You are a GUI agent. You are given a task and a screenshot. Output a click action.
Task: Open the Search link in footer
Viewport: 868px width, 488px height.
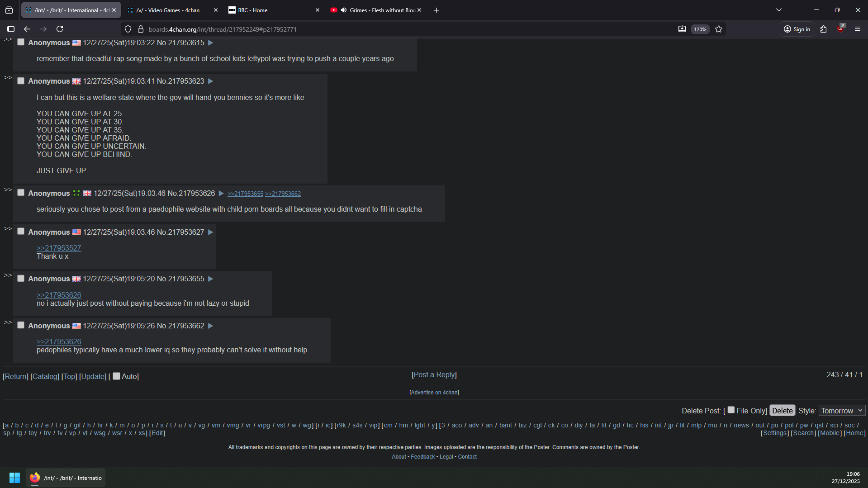(x=803, y=433)
